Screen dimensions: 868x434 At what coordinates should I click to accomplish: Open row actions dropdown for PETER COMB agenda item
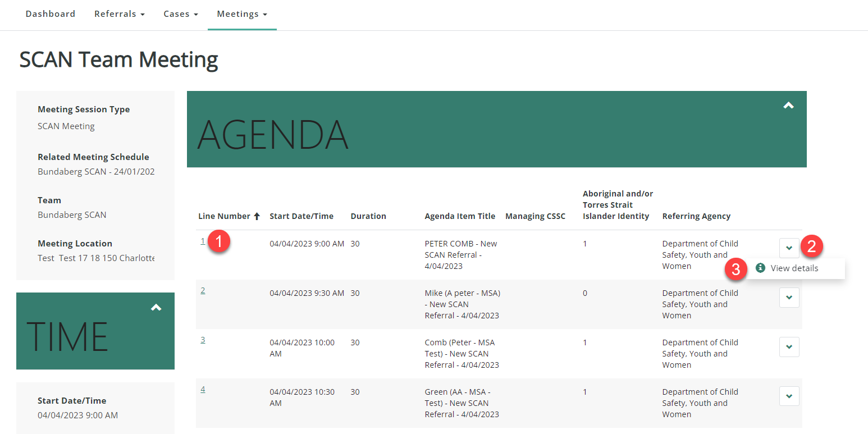[x=789, y=248]
